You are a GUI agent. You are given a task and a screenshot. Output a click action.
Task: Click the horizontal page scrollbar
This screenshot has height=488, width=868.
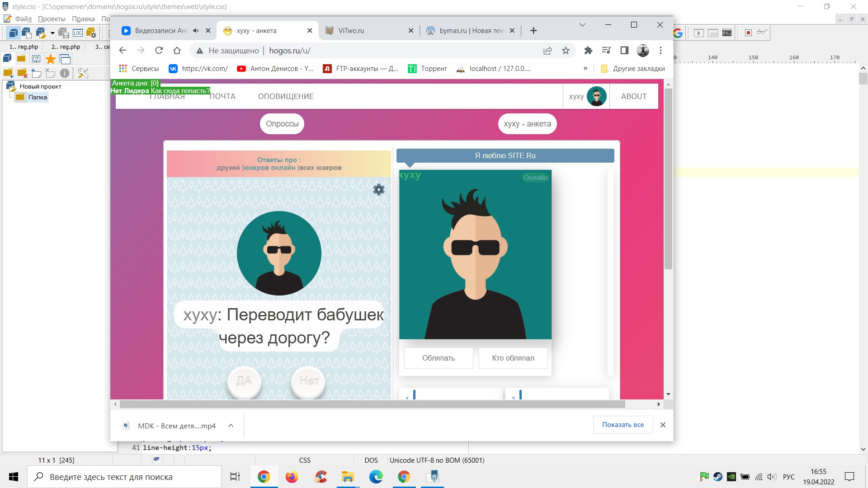coord(372,404)
